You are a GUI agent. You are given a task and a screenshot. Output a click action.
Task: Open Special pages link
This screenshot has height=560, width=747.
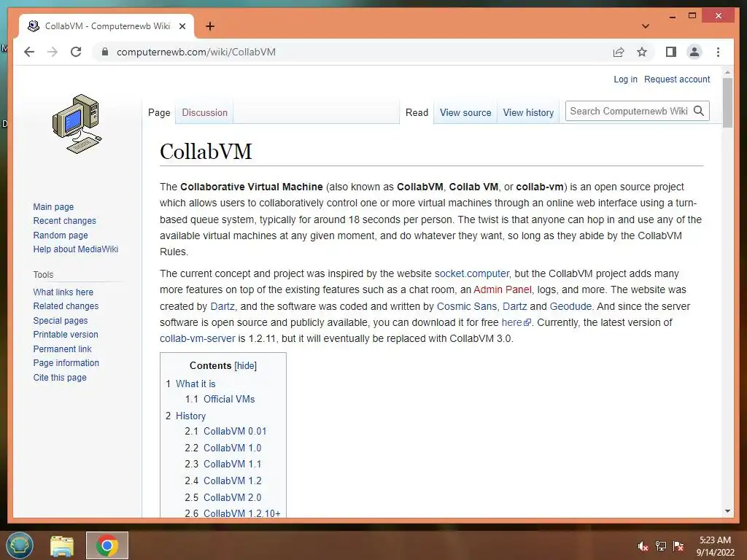61,321
